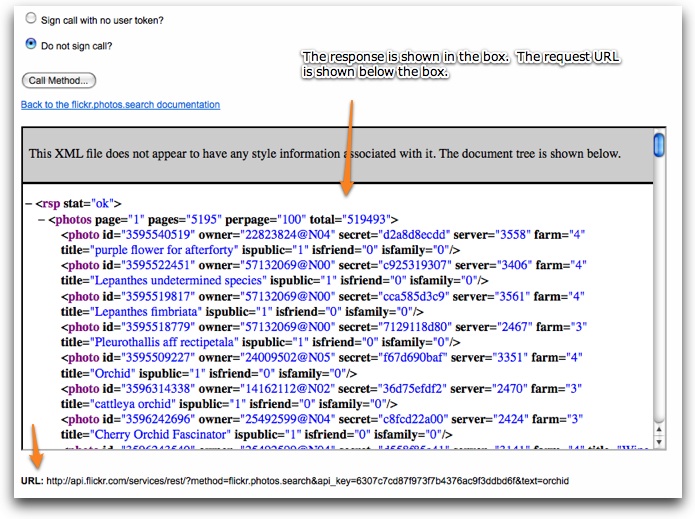Collapse the photos XML node

pos(40,219)
